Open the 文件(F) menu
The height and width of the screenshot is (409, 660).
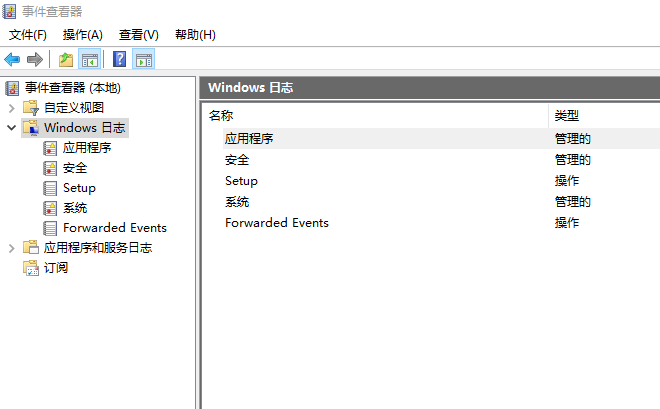click(x=28, y=35)
